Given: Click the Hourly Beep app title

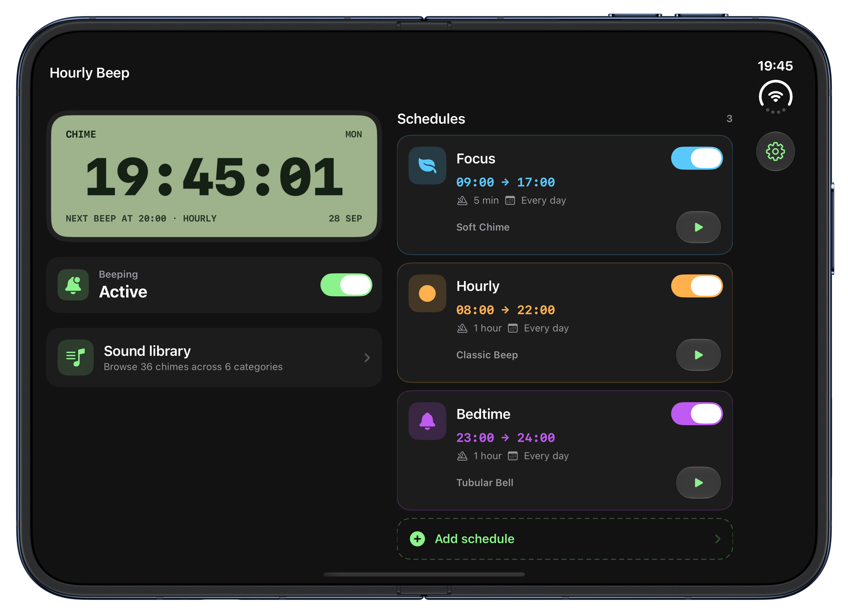Looking at the screenshot, I should tap(89, 73).
